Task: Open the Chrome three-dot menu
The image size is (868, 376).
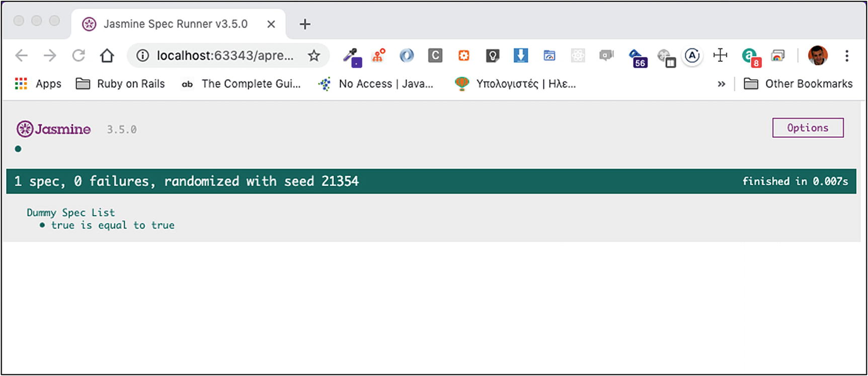Action: (847, 55)
